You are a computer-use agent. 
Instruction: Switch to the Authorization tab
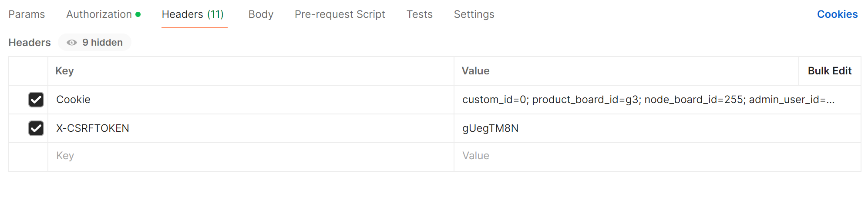pyautogui.click(x=99, y=14)
